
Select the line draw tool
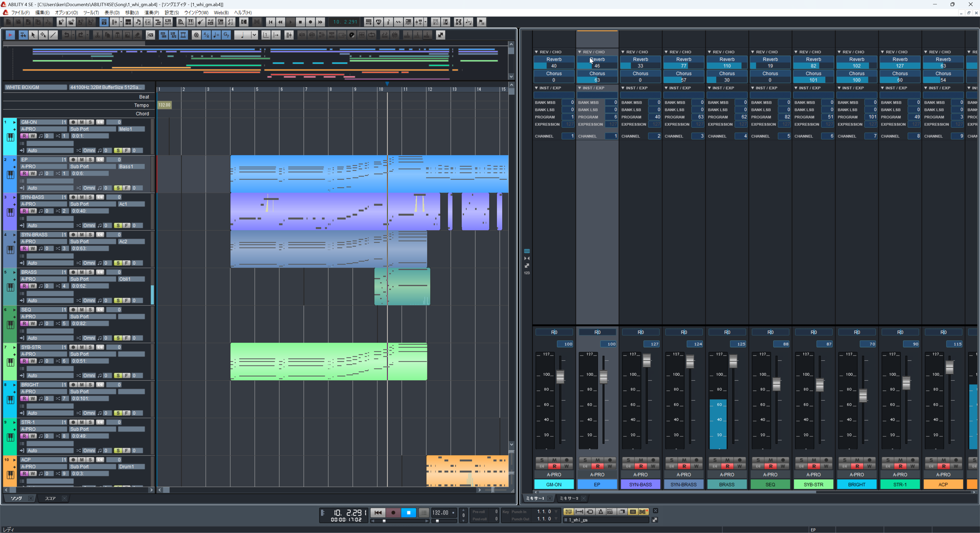point(53,35)
